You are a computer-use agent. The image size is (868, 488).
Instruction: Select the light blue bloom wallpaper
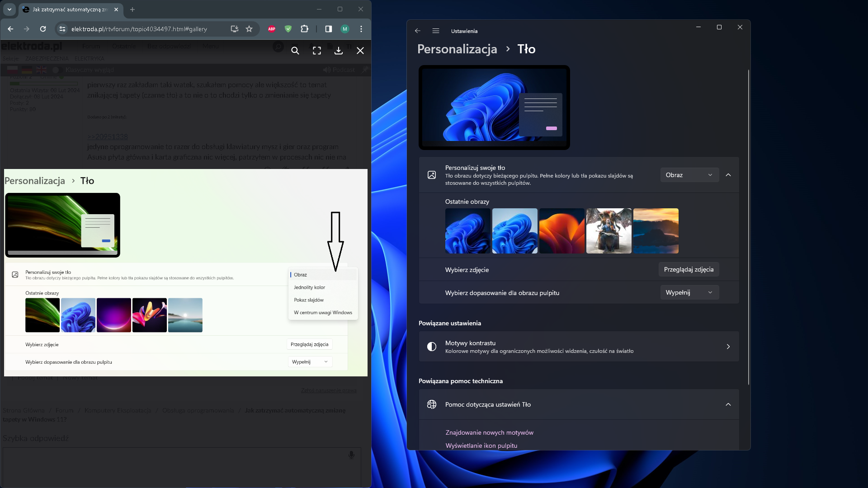pos(515,231)
